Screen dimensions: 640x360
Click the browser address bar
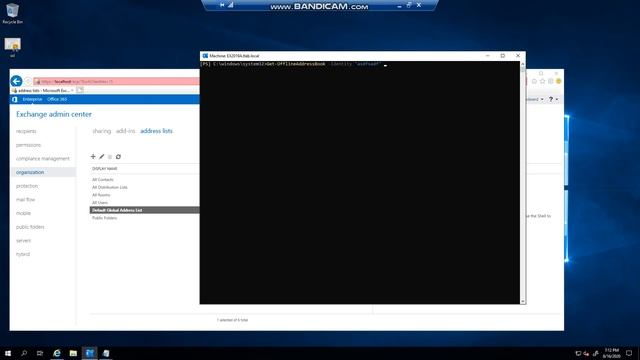click(116, 81)
